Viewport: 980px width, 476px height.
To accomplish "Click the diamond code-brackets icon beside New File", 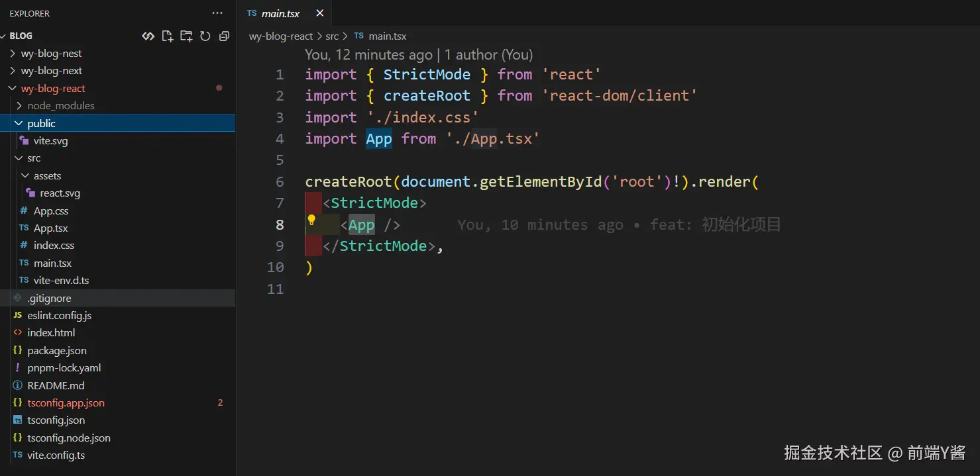I will 148,36.
